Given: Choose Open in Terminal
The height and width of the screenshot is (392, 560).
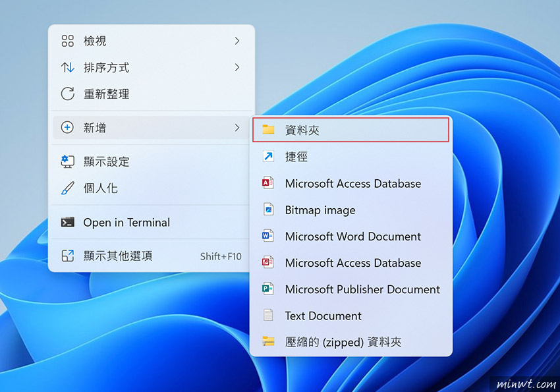Looking at the screenshot, I should click(x=152, y=222).
